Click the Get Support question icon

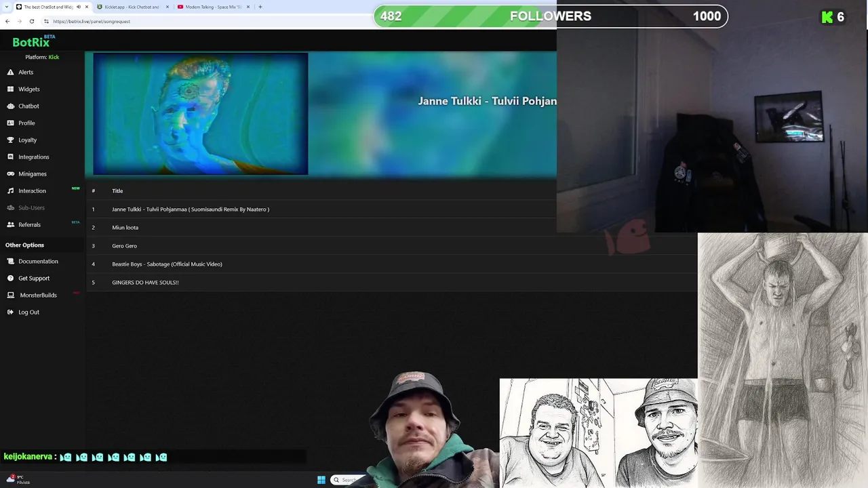click(11, 278)
